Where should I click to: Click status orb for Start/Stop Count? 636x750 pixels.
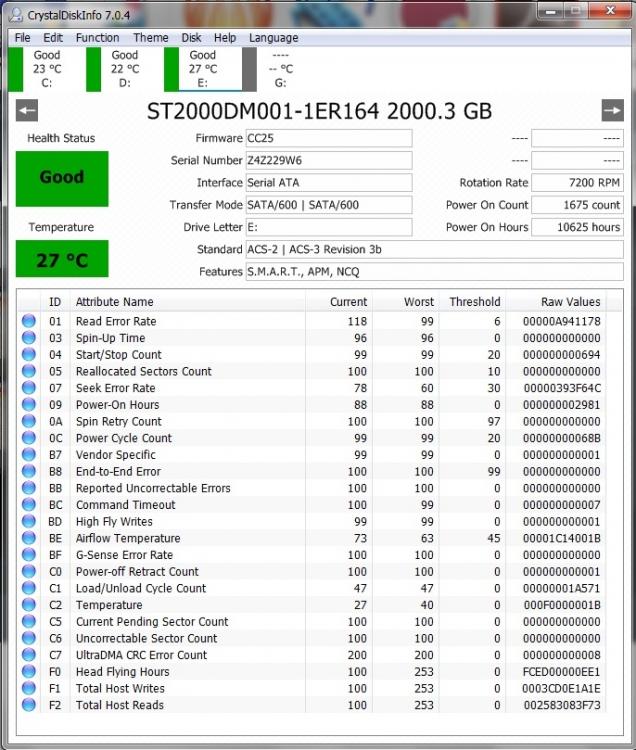[29, 354]
